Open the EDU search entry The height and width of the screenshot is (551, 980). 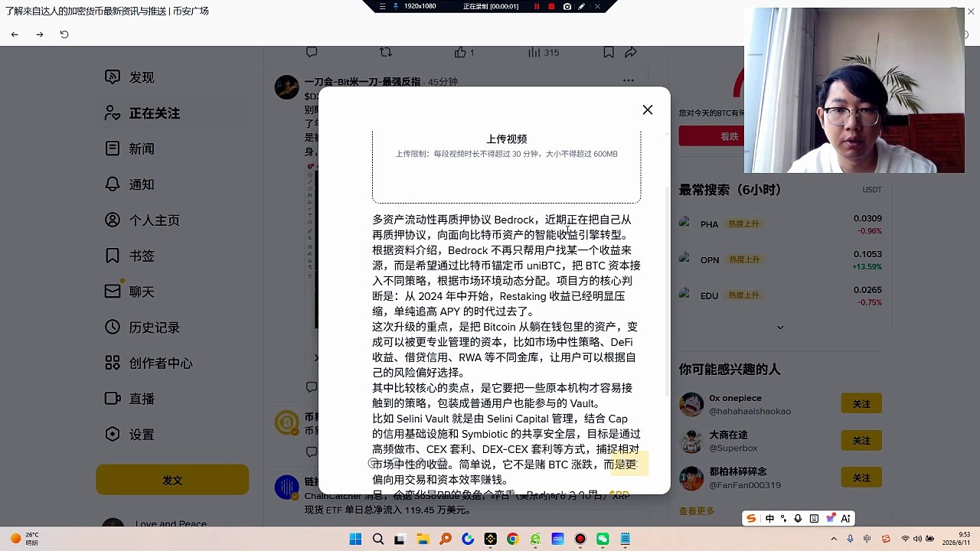(780, 295)
